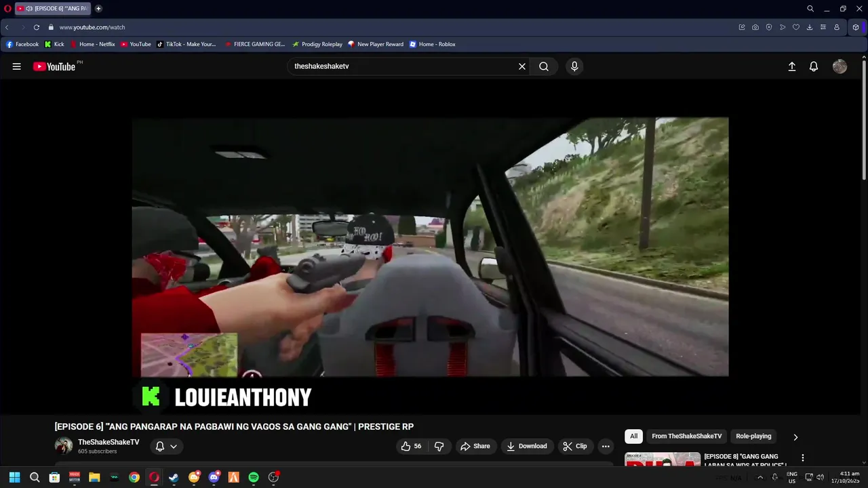868x488 pixels.
Task: Open File Explorer from the taskbar
Action: pos(94,477)
